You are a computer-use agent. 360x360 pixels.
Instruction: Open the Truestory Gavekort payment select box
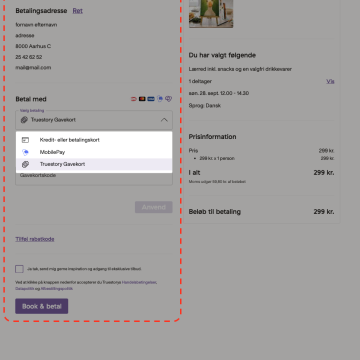(94, 120)
